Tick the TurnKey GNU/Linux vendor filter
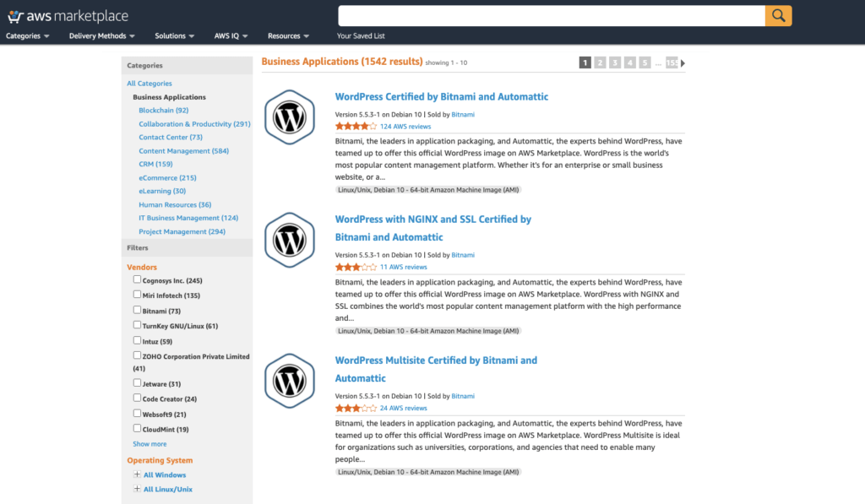 tap(137, 325)
